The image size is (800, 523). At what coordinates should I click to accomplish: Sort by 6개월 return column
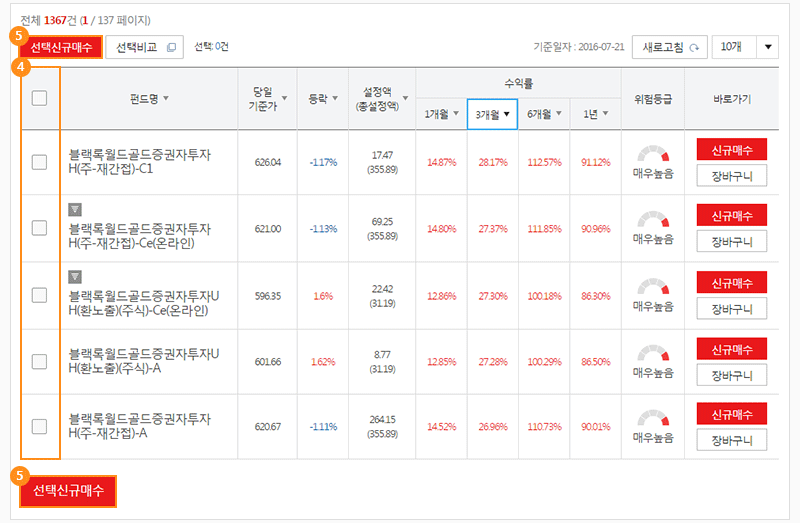click(559, 113)
